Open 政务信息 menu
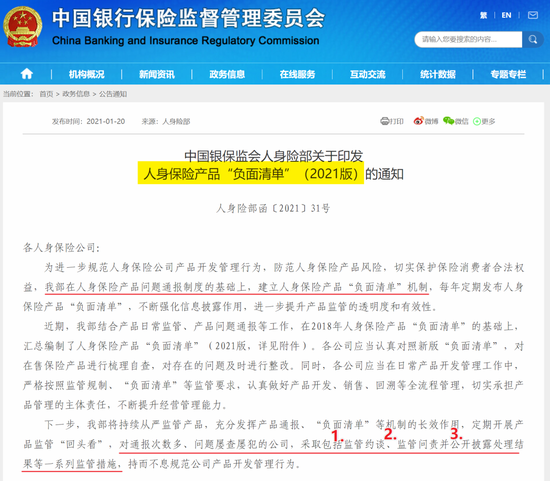 tap(227, 74)
